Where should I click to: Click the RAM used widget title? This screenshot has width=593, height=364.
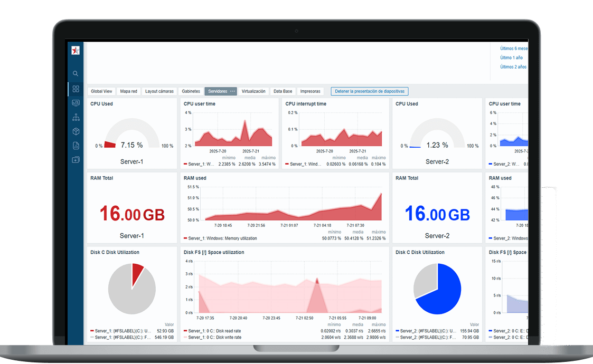tap(195, 178)
